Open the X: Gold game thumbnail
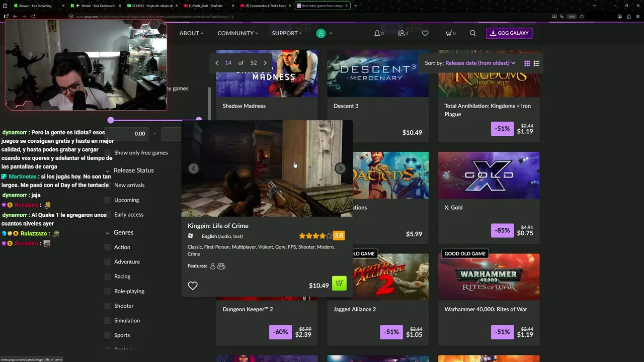 [489, 175]
